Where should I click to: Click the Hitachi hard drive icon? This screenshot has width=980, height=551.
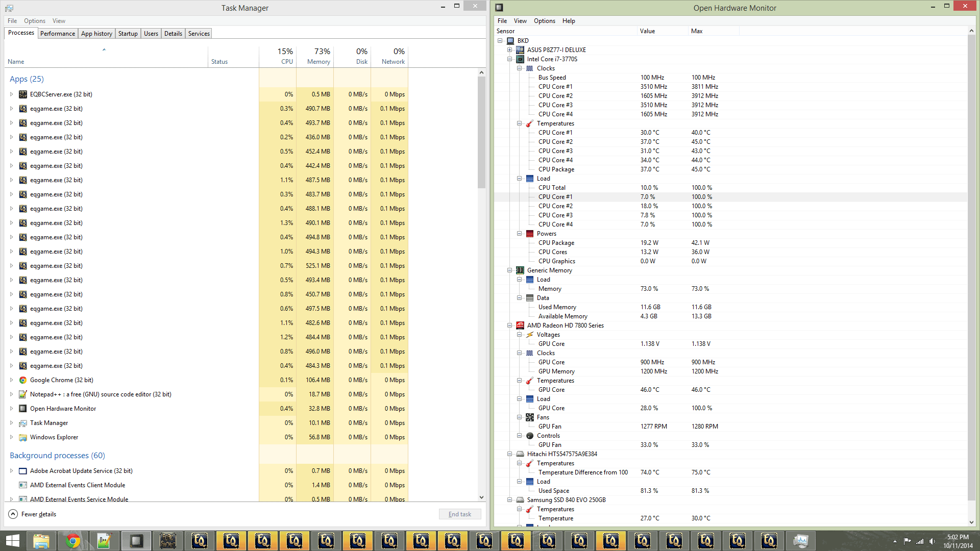click(520, 454)
